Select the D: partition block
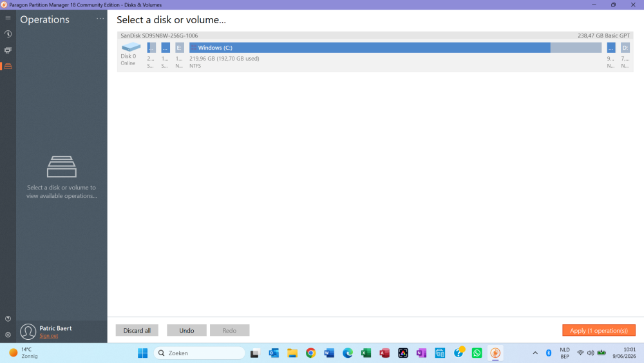644x363 pixels. click(x=625, y=48)
